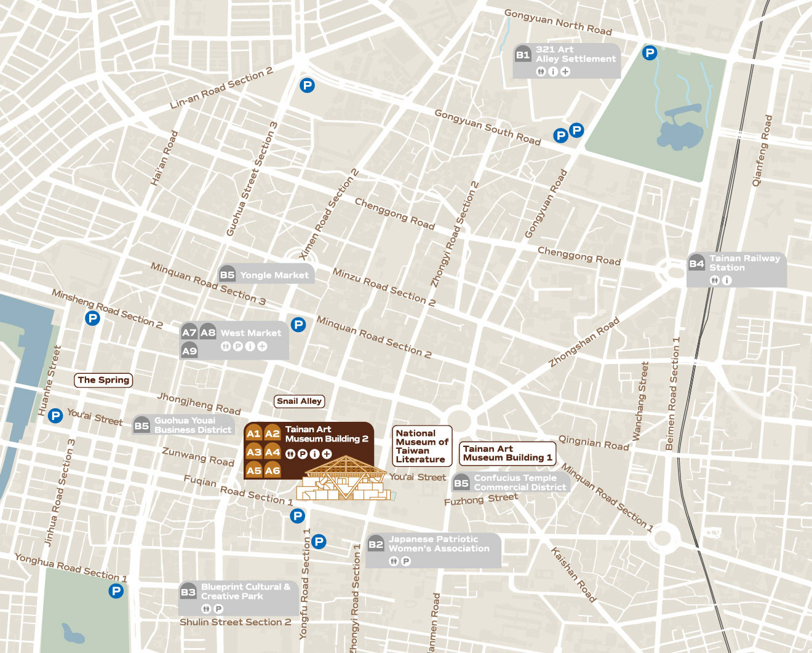812x653 pixels.
Task: Select Yongle Market label text
Action: pyautogui.click(x=274, y=275)
